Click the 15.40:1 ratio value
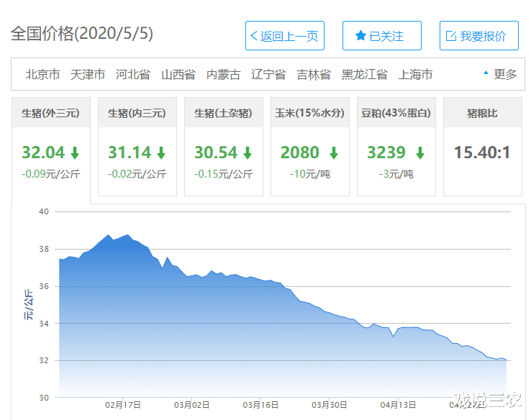Screen dimensions: 531x420 [482, 152]
